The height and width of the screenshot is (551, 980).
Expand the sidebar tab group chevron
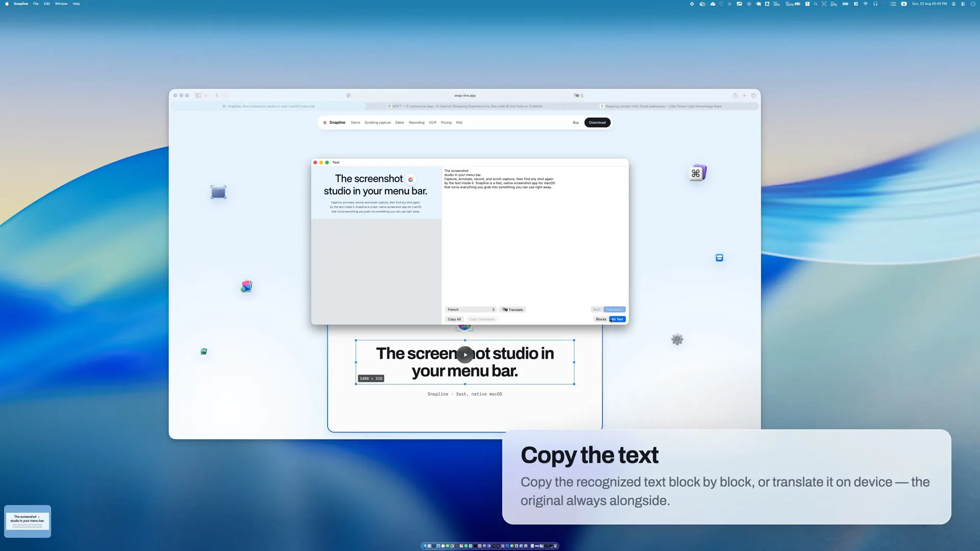206,95
